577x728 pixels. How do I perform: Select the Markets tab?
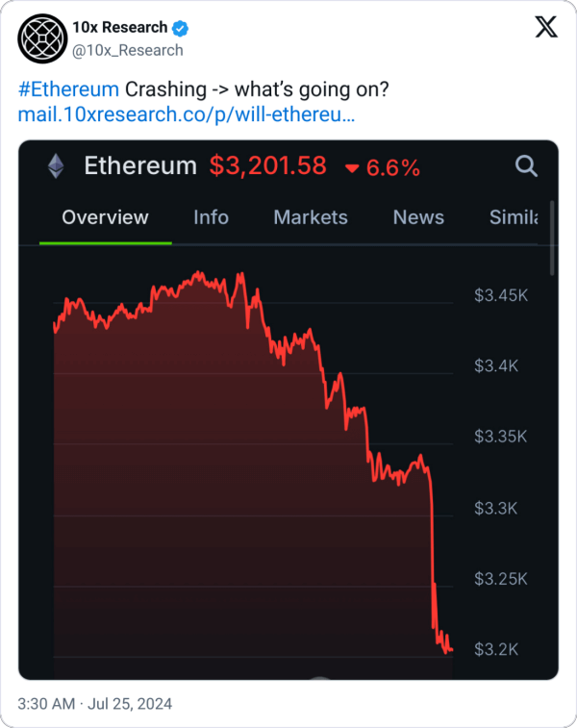click(311, 217)
